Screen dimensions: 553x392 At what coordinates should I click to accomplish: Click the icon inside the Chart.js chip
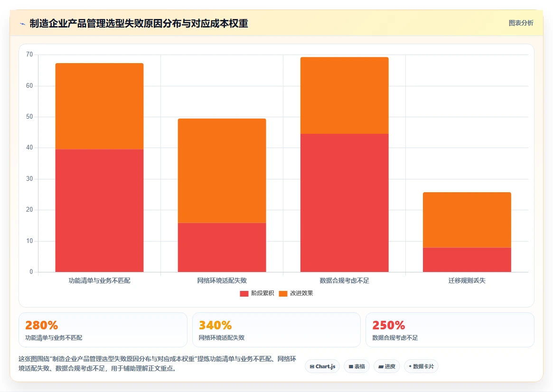tap(312, 367)
